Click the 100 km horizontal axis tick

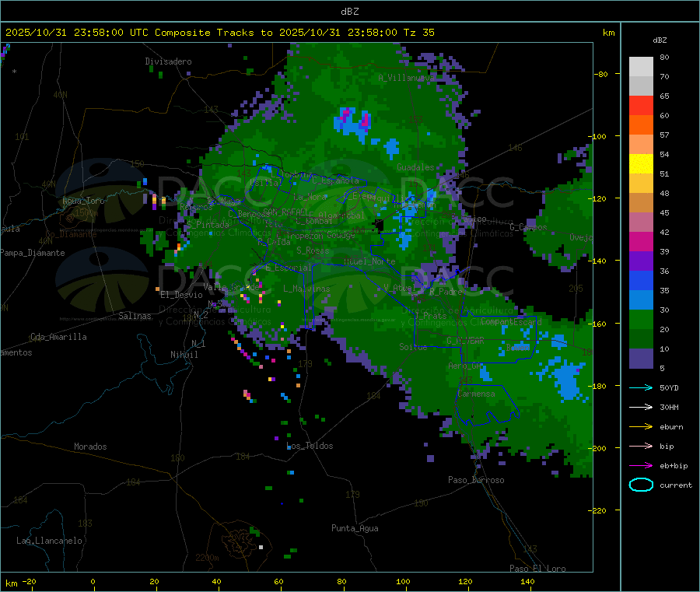pos(403,581)
